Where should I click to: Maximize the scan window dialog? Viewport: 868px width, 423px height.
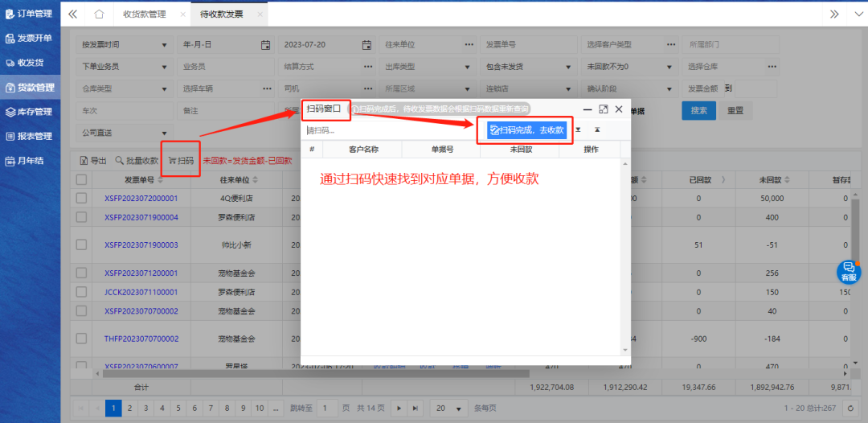603,109
